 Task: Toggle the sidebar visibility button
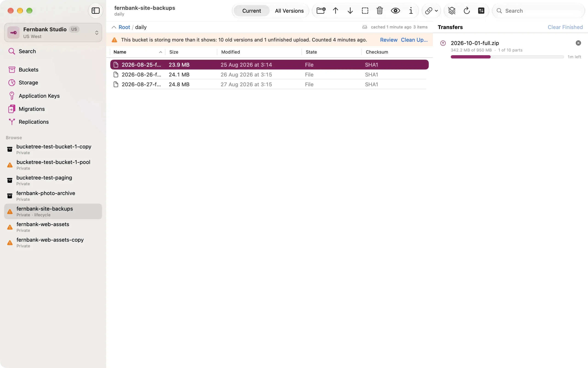(96, 11)
